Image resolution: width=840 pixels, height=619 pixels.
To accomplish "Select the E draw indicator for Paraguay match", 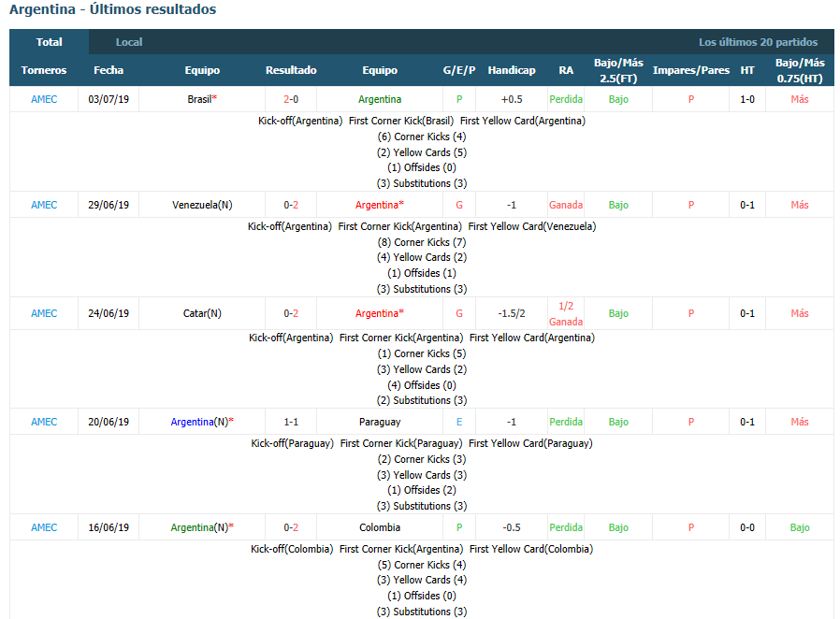I will pyautogui.click(x=459, y=422).
